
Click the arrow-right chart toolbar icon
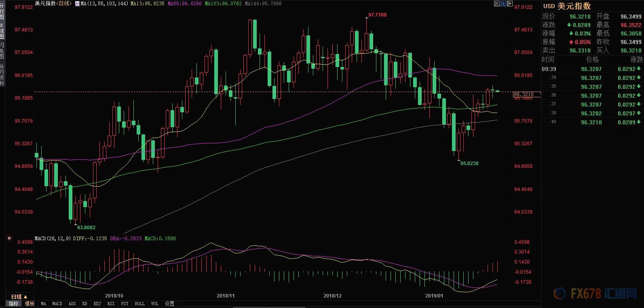click(x=510, y=4)
